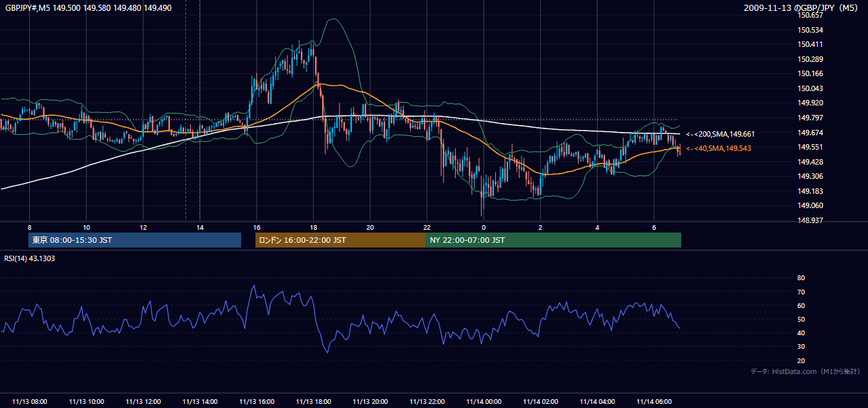This screenshot has height=408, width=868.
Task: Click price level 150.289 on the axis
Action: 810,59
